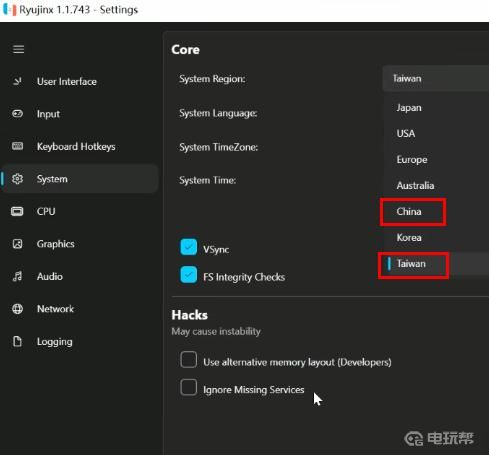This screenshot has height=455, width=489.
Task: Click the System TimeZone label
Action: 218,147
